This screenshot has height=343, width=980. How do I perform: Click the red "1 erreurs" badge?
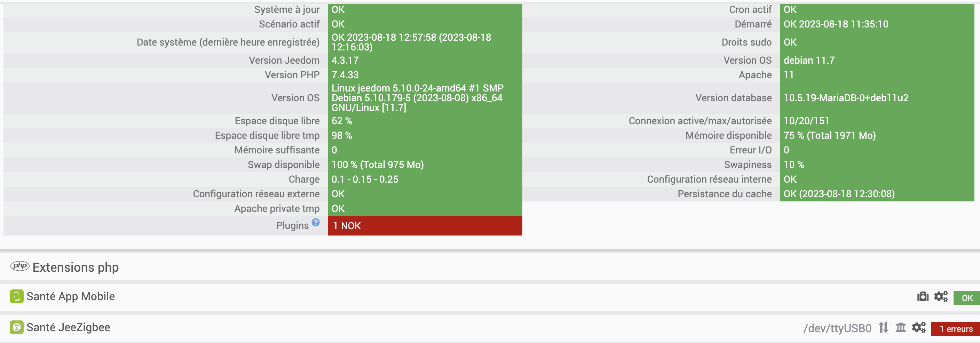pyautogui.click(x=955, y=329)
